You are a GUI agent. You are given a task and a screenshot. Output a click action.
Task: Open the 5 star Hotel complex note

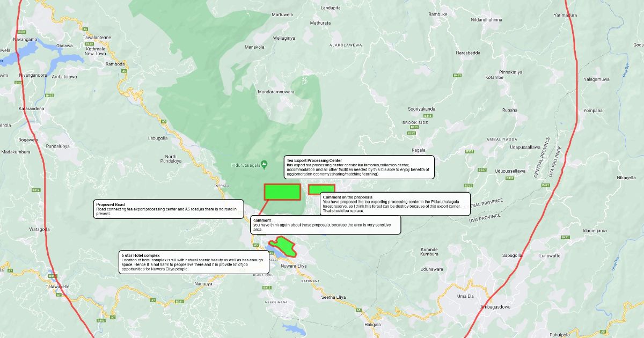pyautogui.click(x=193, y=262)
